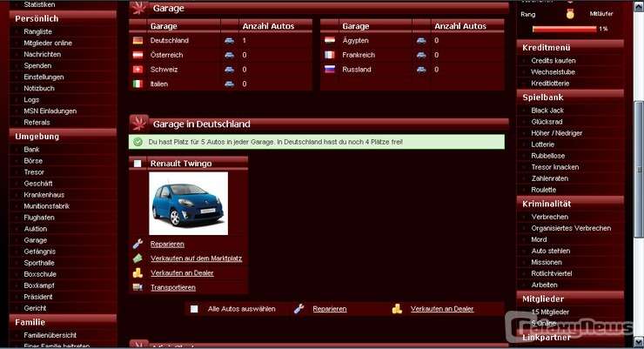Click the green money marketplace icon
The width and height of the screenshot is (644, 349).
click(x=138, y=258)
